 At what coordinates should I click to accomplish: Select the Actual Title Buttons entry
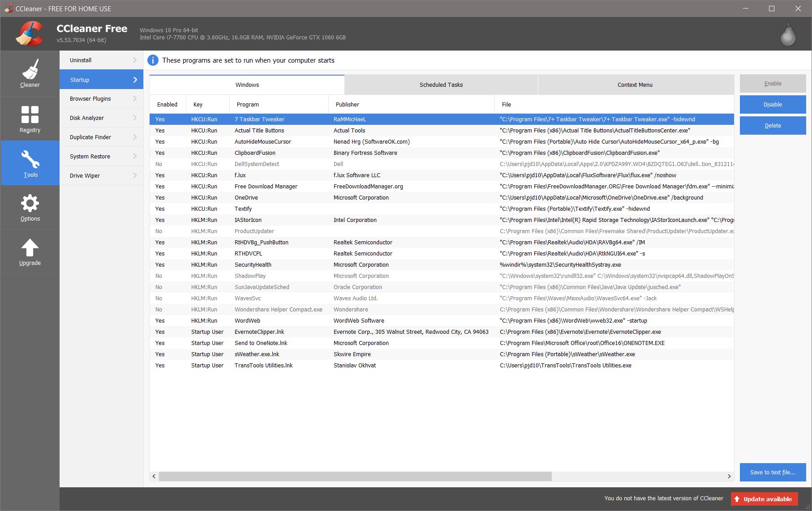point(442,131)
